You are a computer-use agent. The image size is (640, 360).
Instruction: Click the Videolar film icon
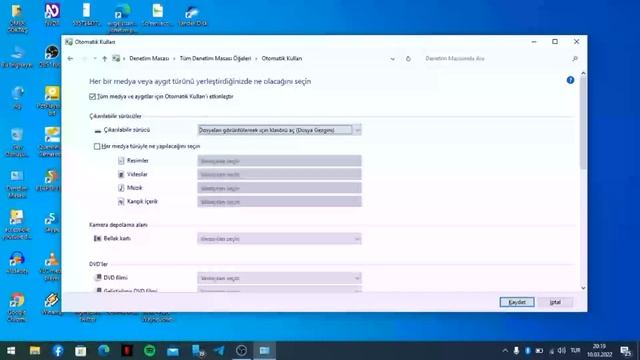[x=121, y=174]
